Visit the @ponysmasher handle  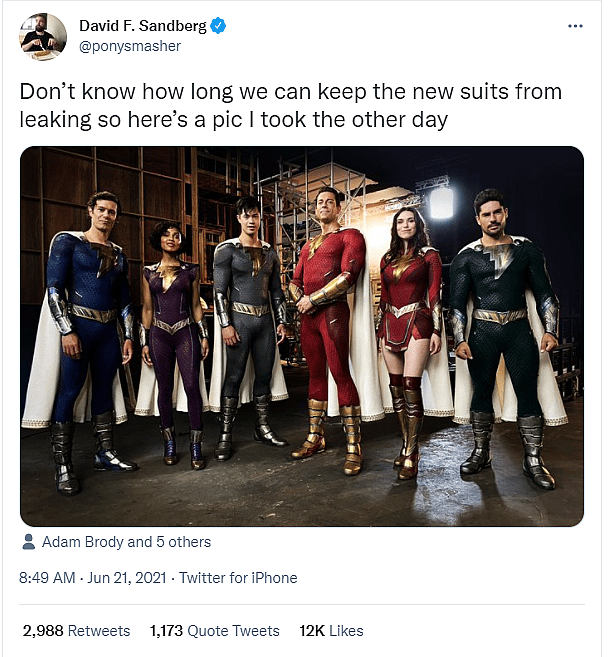point(129,46)
